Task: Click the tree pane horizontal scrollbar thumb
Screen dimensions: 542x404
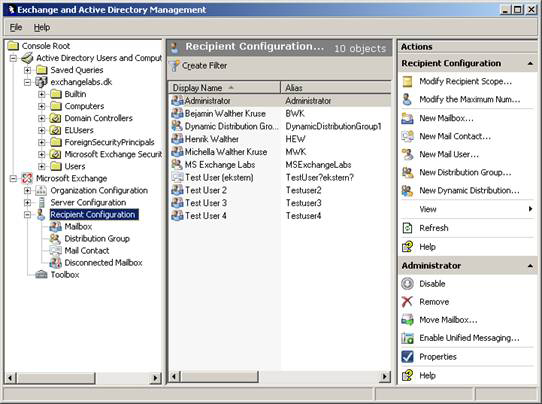Action: pyautogui.click(x=56, y=378)
